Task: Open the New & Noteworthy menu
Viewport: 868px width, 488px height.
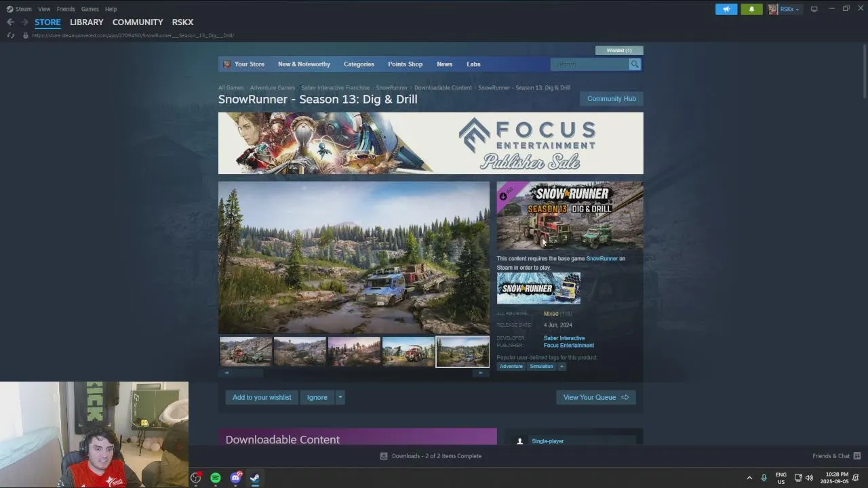Action: click(x=304, y=64)
